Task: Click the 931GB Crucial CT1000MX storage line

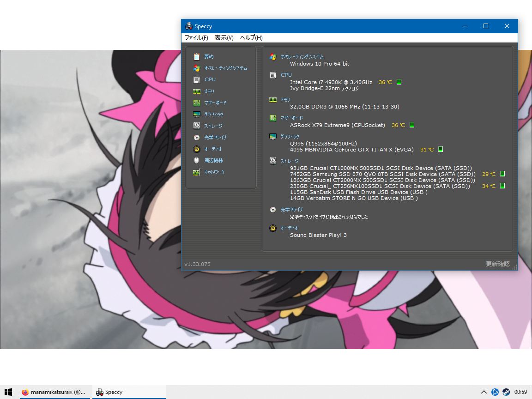Action: pos(381,168)
